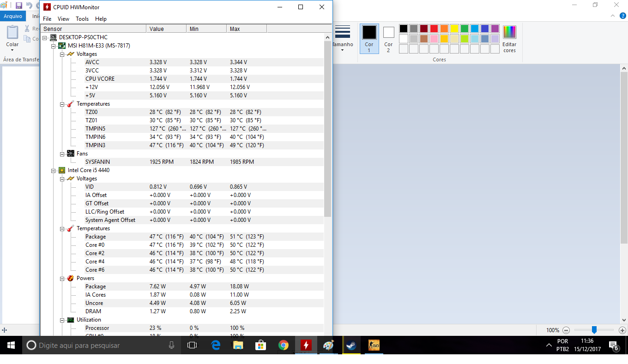Image resolution: width=628 pixels, height=364 pixels.
Task: Open Editar cores color editor
Action: point(509,39)
